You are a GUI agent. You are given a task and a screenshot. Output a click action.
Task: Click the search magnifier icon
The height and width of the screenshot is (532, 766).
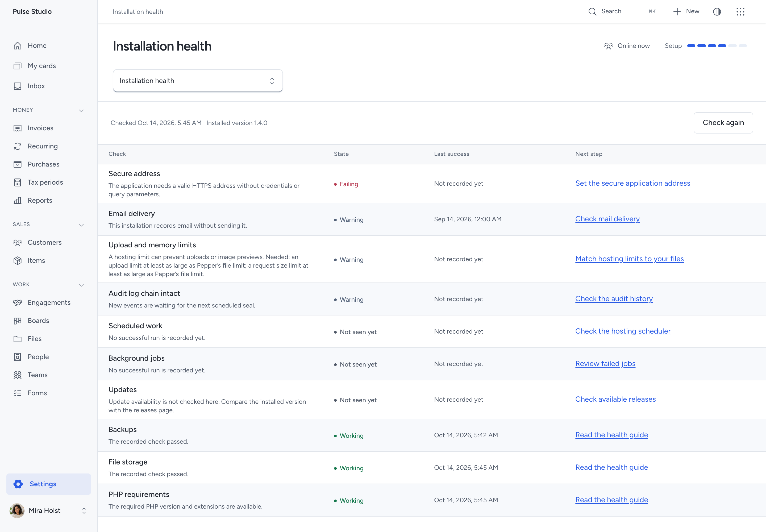tap(592, 12)
